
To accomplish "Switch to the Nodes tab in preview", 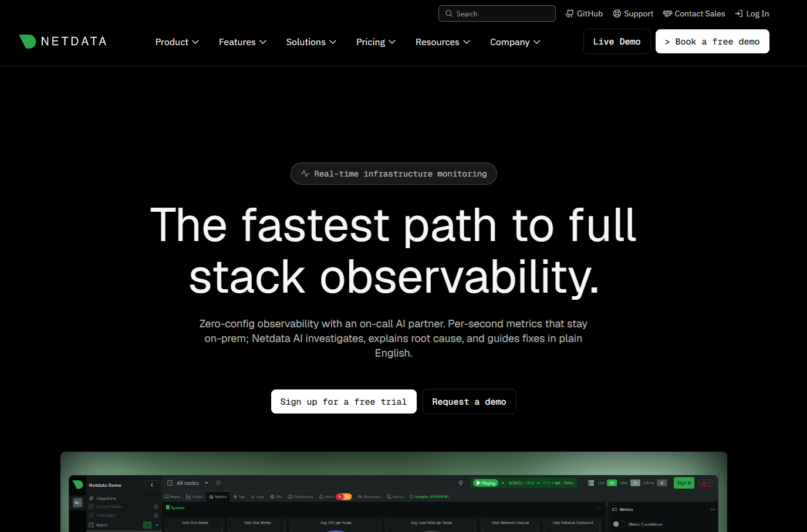I will coord(194,497).
